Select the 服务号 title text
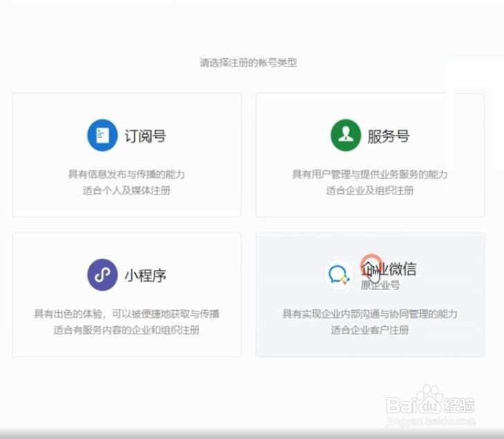 [388, 136]
